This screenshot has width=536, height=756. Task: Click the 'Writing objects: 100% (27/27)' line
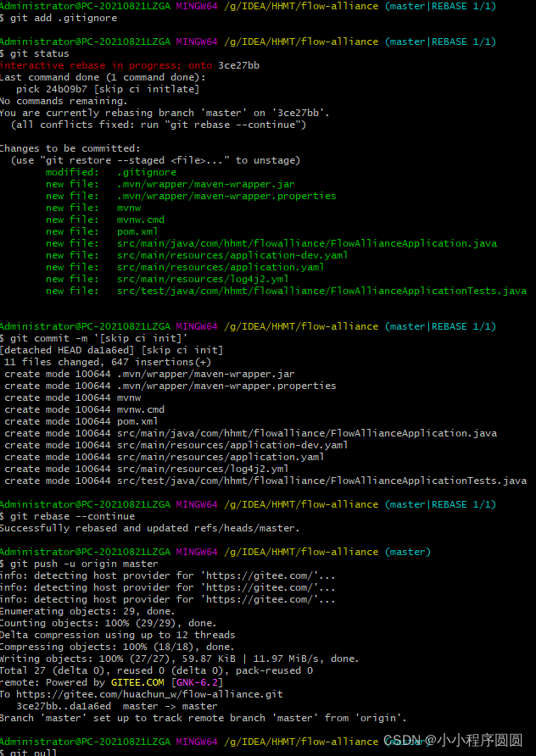tap(180, 659)
